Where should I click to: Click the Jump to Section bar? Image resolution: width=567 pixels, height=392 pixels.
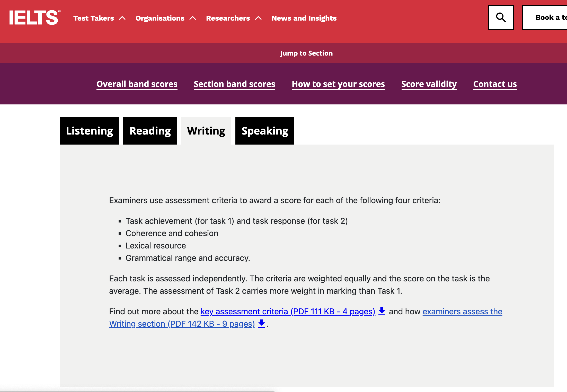(x=306, y=53)
